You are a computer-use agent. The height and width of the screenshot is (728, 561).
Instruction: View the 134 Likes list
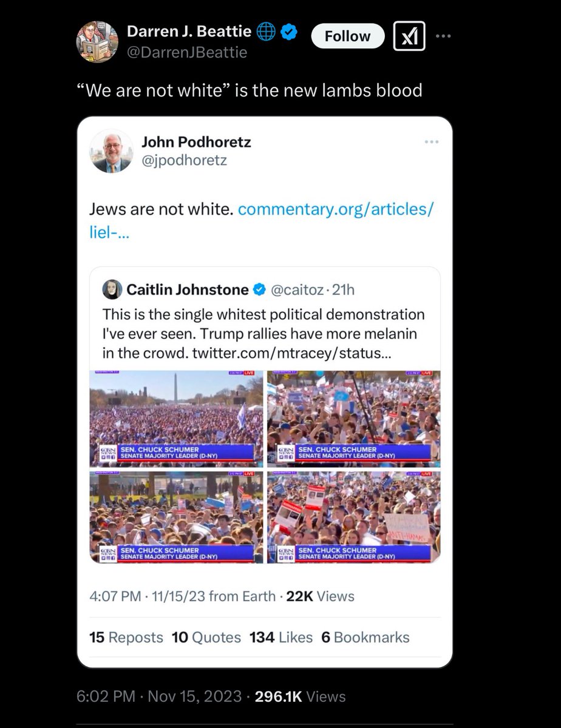[281, 638]
